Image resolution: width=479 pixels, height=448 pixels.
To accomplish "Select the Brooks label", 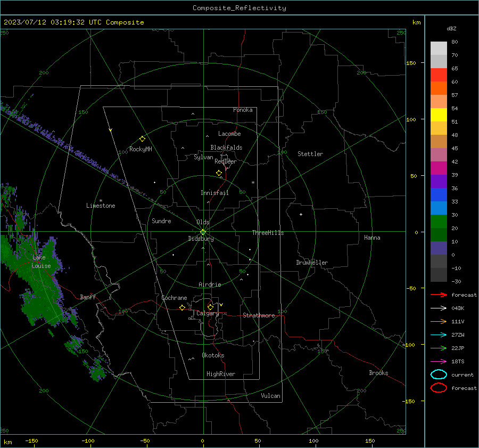I will pos(378,373).
